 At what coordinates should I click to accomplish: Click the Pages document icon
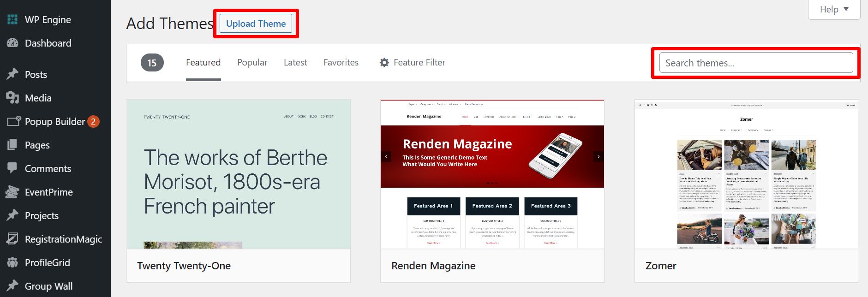coord(12,145)
